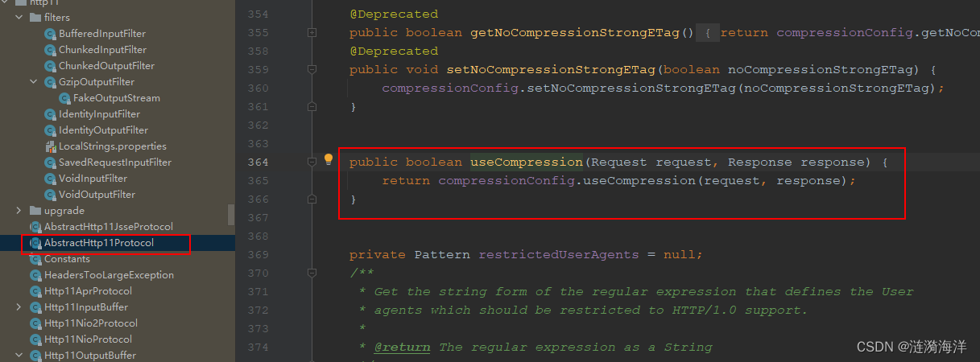Click the FakeOutputStream class icon
Screen dimensions: 980x362
coord(64,98)
